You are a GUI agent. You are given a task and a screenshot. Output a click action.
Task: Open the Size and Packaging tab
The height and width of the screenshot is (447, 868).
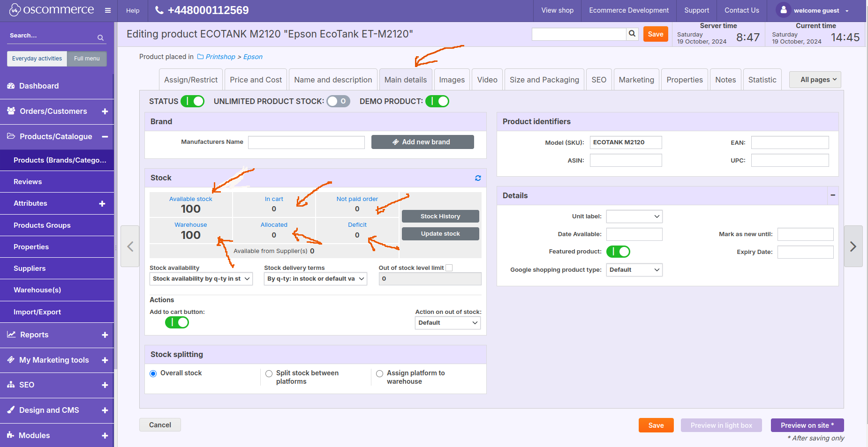pos(544,80)
